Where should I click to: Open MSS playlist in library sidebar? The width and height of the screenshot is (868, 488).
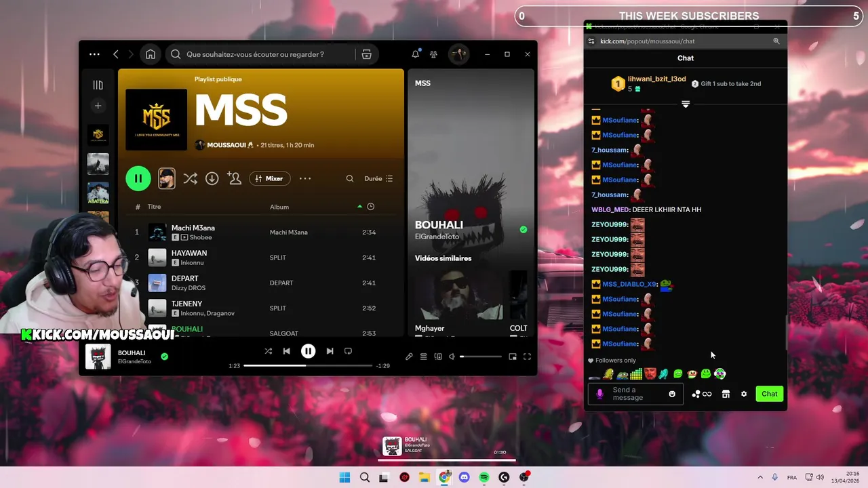pos(98,135)
